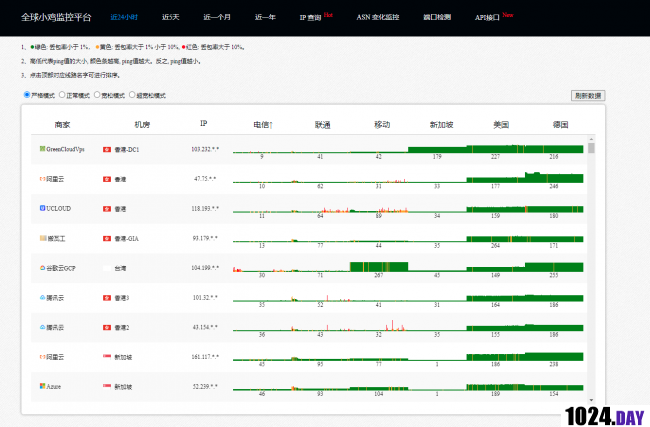Viewport: 650px width, 427px height.
Task: Open the 近24小时 tab
Action: tap(124, 17)
